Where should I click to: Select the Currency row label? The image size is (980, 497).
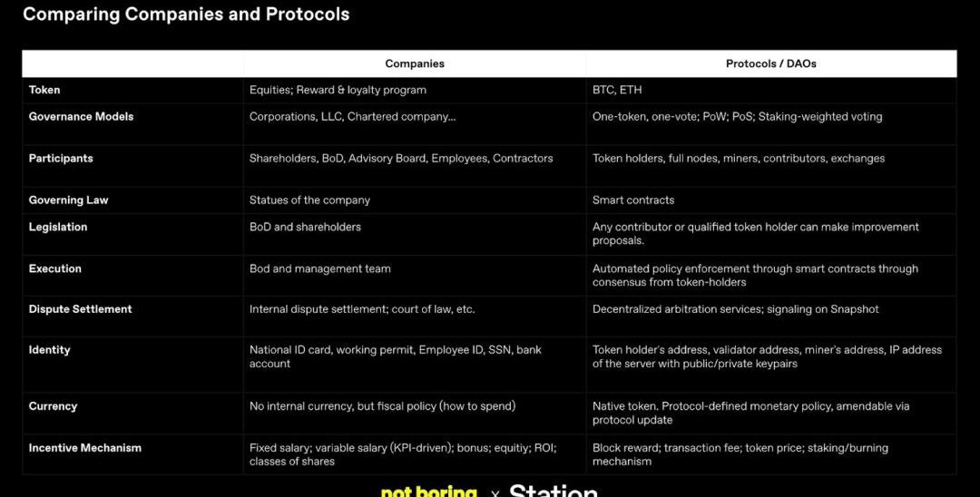[x=53, y=406]
